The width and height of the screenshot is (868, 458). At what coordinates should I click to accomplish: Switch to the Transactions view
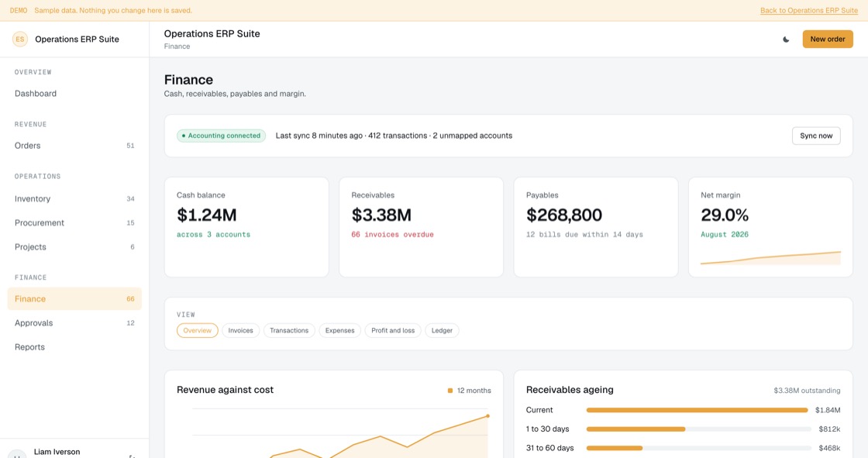pos(289,331)
